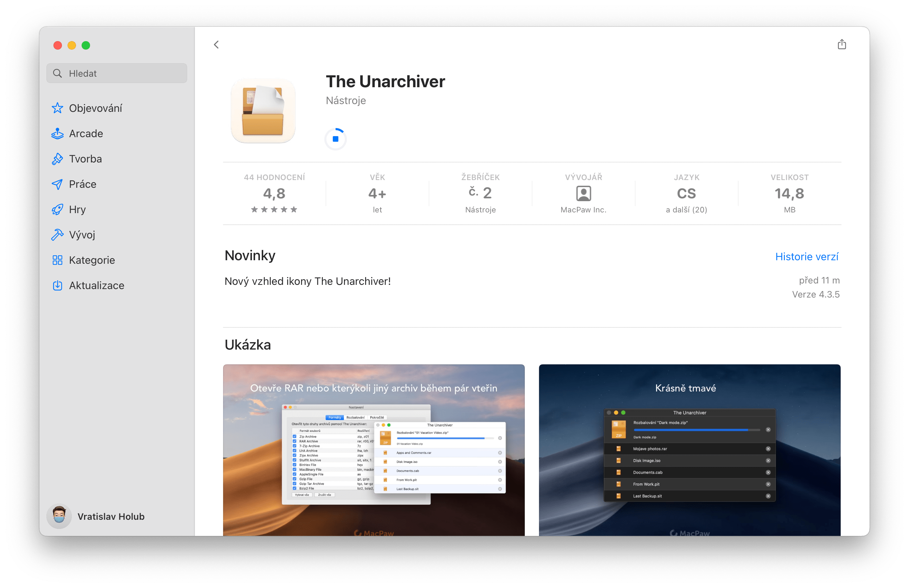The image size is (909, 588).
Task: Click the Hledat search field
Action: click(x=117, y=73)
